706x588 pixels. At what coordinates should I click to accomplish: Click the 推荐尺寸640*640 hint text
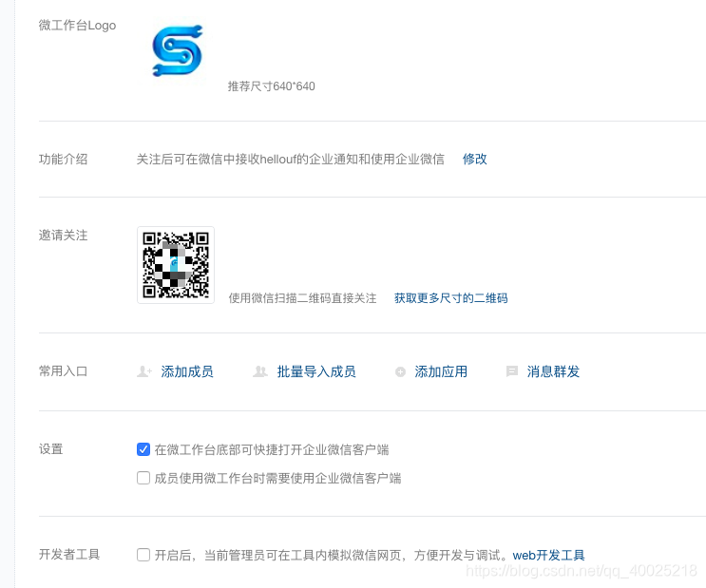click(x=271, y=86)
